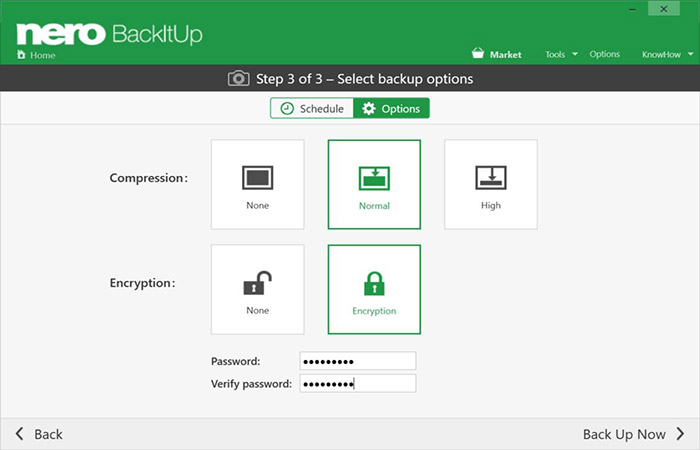Focus the Password field

coord(358,361)
